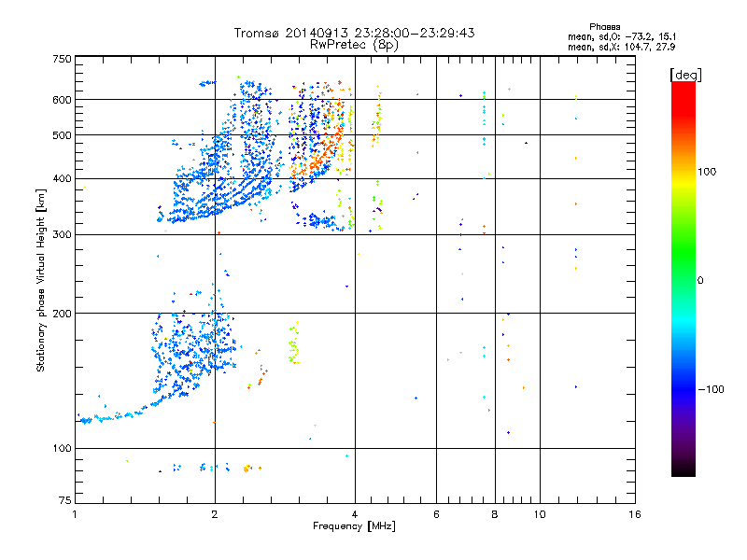Click the y-axis tick label '200'

62,314
